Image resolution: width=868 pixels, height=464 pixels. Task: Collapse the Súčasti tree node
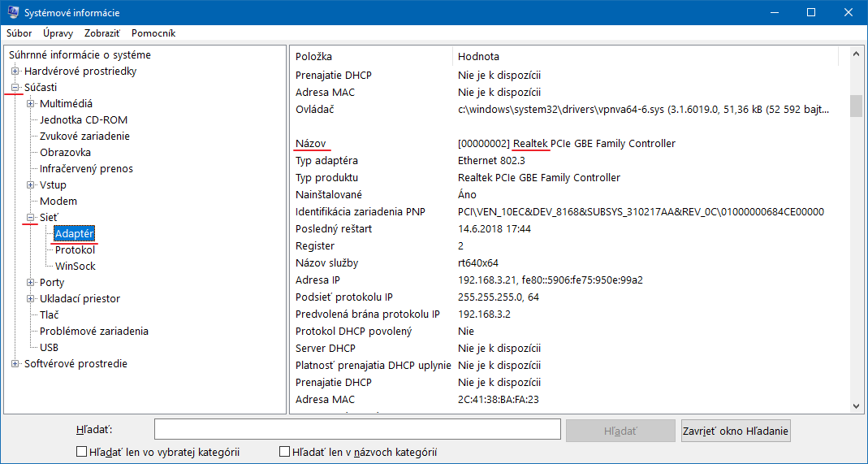[x=15, y=88]
